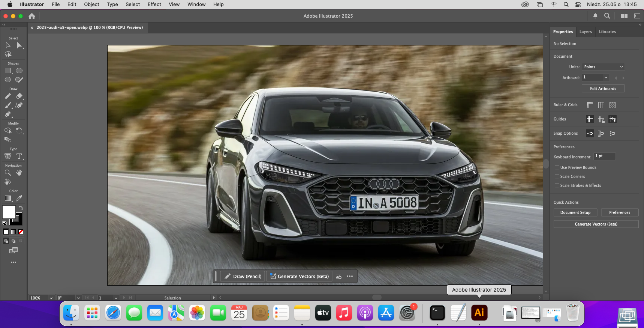Toggle the rulers display

coord(590,105)
